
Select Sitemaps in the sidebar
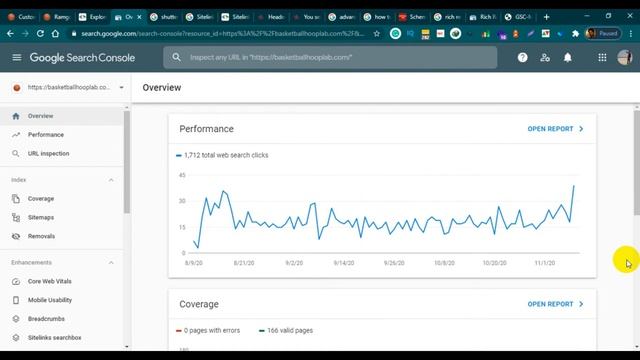[62, 218]
